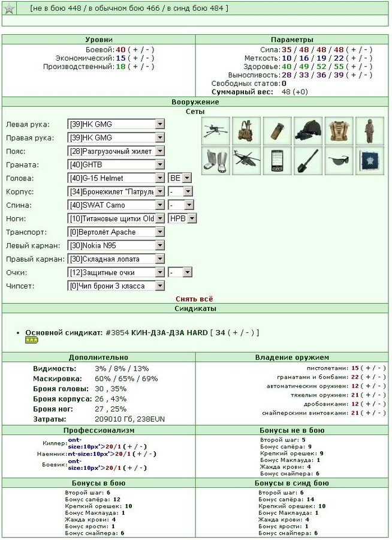Click the КИН-ДЗА-ДЗА HARD syndicate name
The width and height of the screenshot is (392, 540).
(170, 332)
